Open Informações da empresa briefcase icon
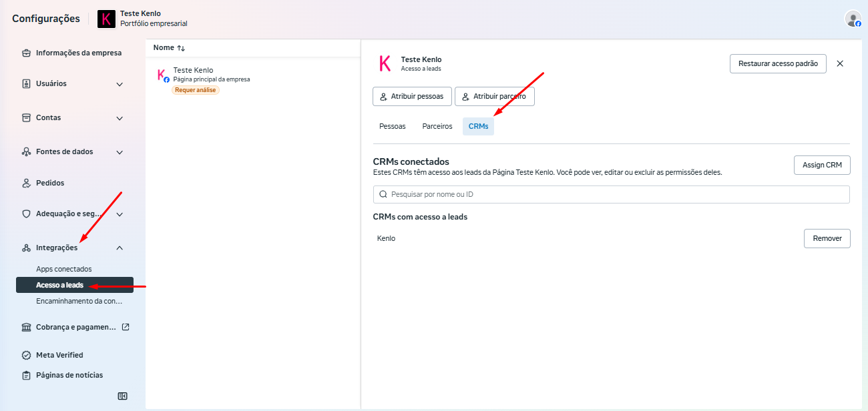The width and height of the screenshot is (868, 411). click(x=26, y=53)
